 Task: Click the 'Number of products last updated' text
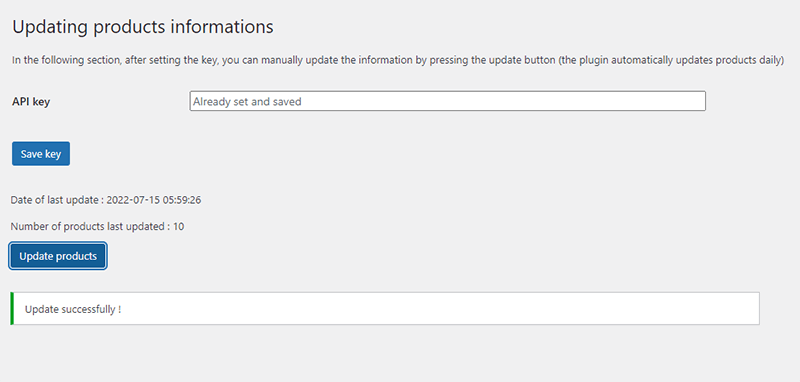[87, 226]
